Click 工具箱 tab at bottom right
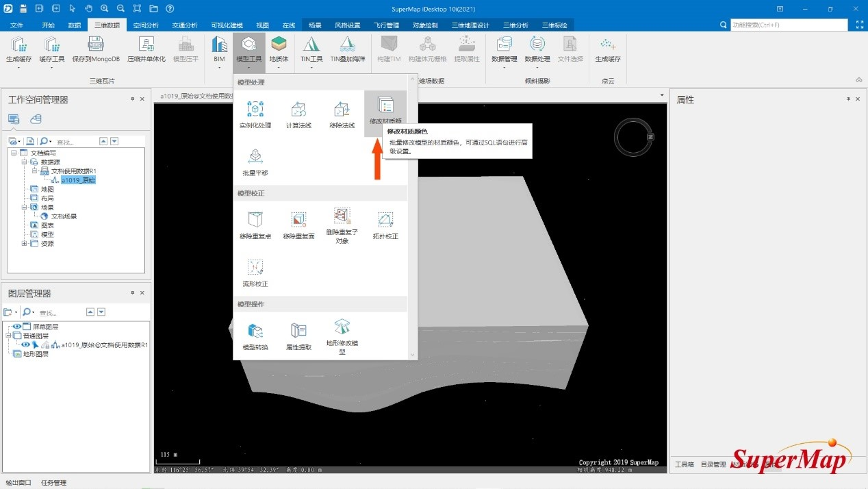868x489 pixels. point(684,464)
